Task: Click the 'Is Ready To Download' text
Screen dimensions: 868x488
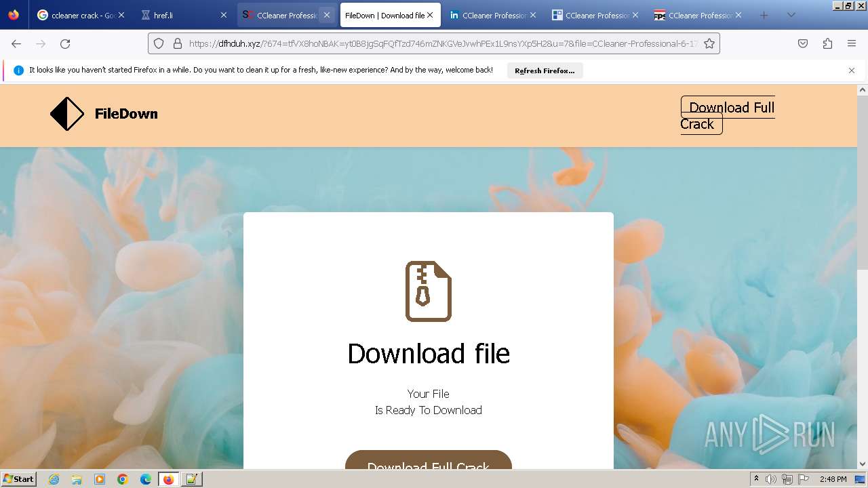Action: pos(429,410)
